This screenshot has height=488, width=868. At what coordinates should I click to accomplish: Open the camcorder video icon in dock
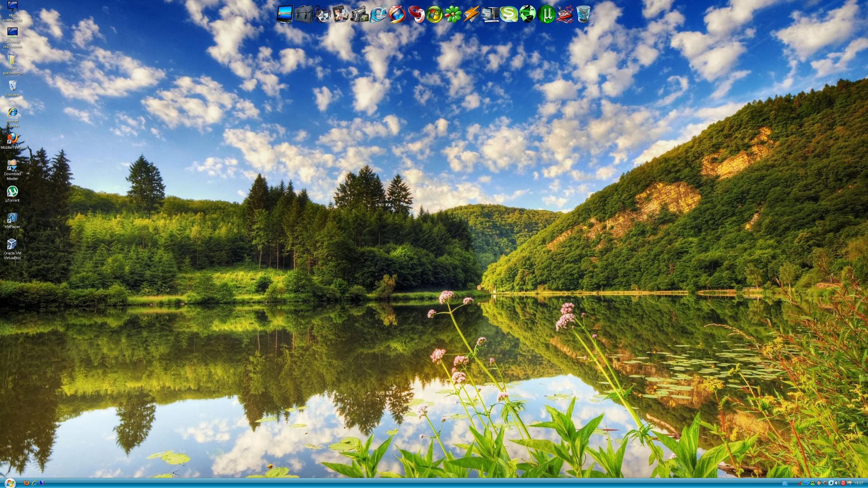[359, 14]
